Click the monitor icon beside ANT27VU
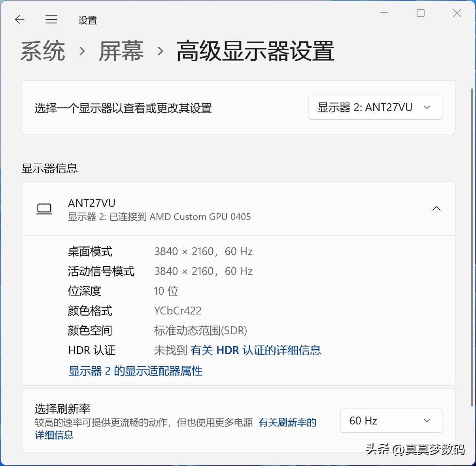Screen dimensions: 476x466 44,208
